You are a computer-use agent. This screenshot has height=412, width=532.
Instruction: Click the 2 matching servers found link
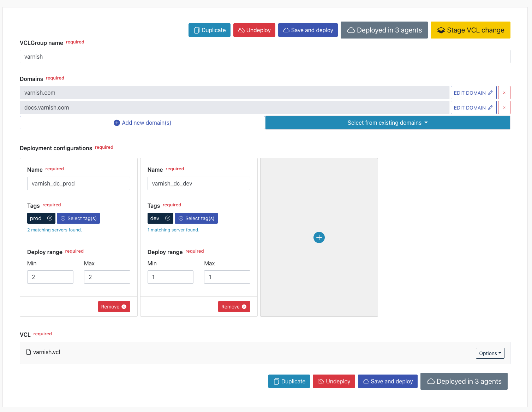[x=54, y=230]
